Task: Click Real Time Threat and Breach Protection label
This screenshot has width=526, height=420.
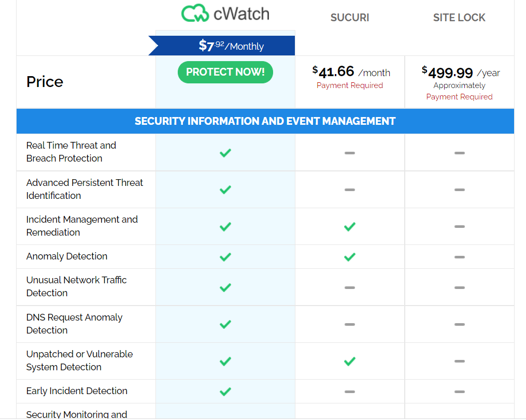Action: click(71, 152)
